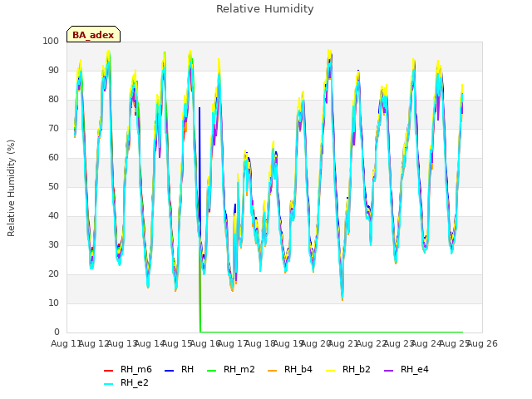Click the Aug 18 x-axis label
Screen dimensions: 532x399
click(x=260, y=344)
